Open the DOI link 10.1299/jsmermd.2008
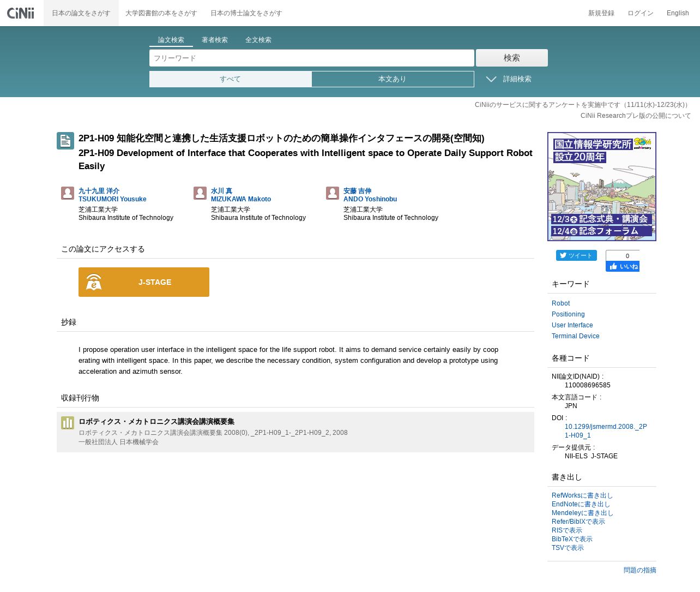Viewport: 700px width, 592px height. 606,431
